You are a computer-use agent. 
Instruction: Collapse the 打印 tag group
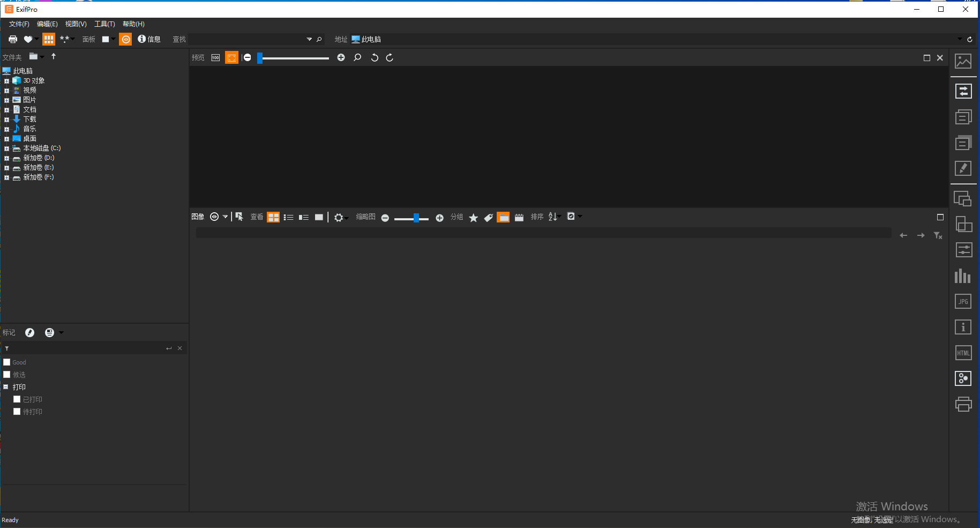pos(6,386)
